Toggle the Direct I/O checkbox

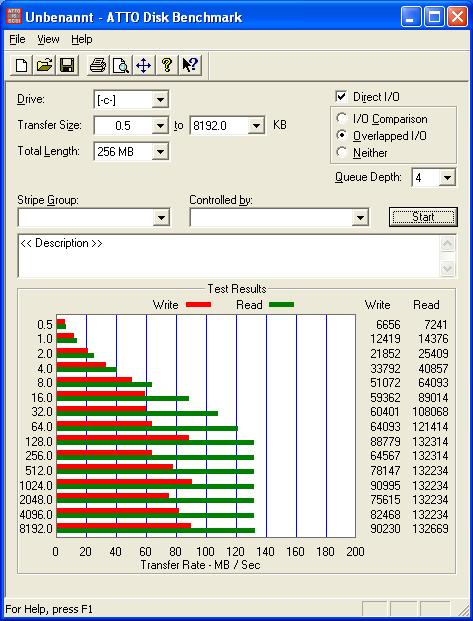(x=341, y=96)
